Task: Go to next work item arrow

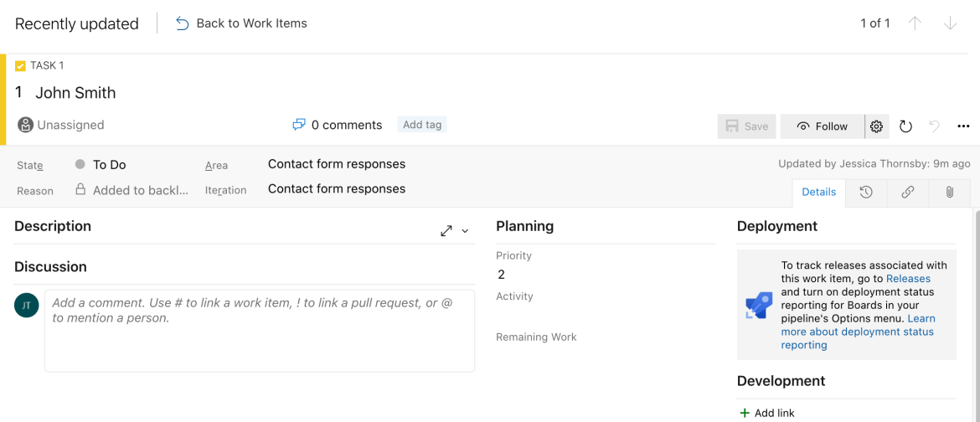Action: [x=950, y=23]
